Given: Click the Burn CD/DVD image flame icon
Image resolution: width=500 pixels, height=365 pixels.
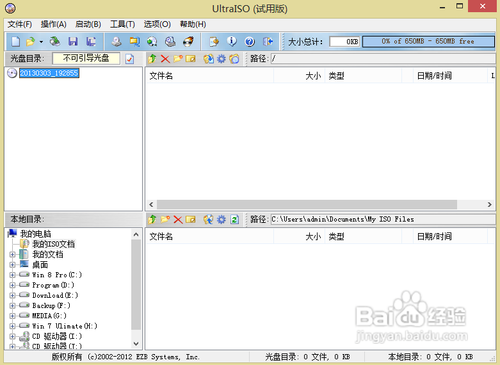Looking at the screenshot, I should point(188,42).
